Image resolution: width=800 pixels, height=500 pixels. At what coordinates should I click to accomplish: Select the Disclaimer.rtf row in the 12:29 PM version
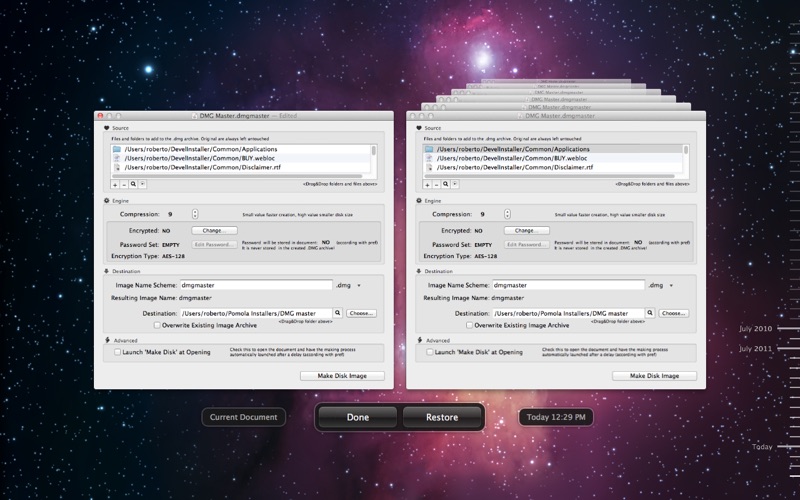553,167
